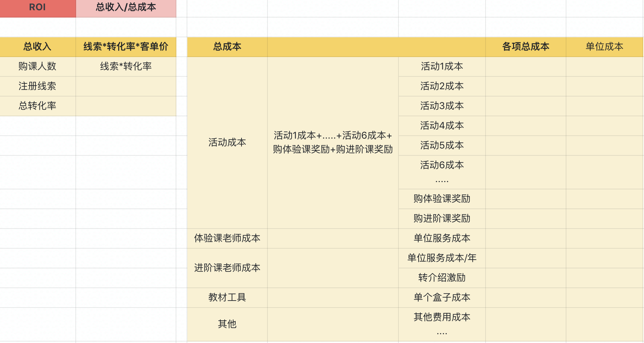644x343 pixels.
Task: Click the 总收入/总成本 formula cell
Action: coord(126,8)
